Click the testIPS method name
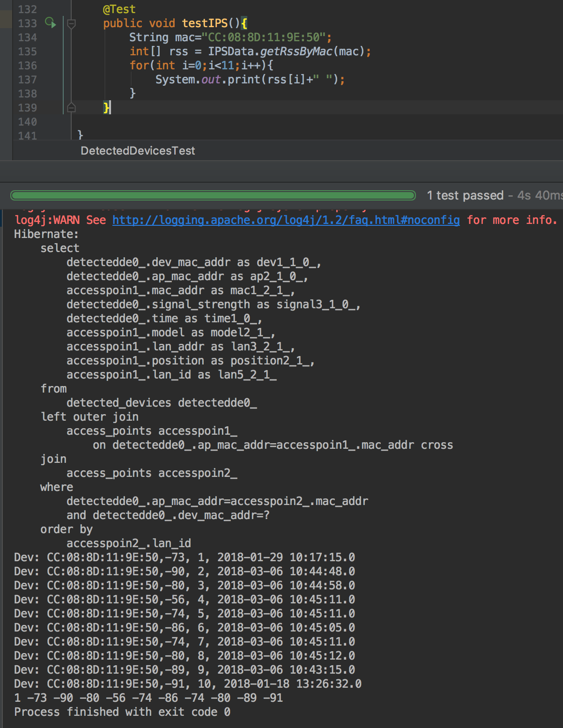Image resolution: width=563 pixels, height=728 pixels. click(205, 23)
